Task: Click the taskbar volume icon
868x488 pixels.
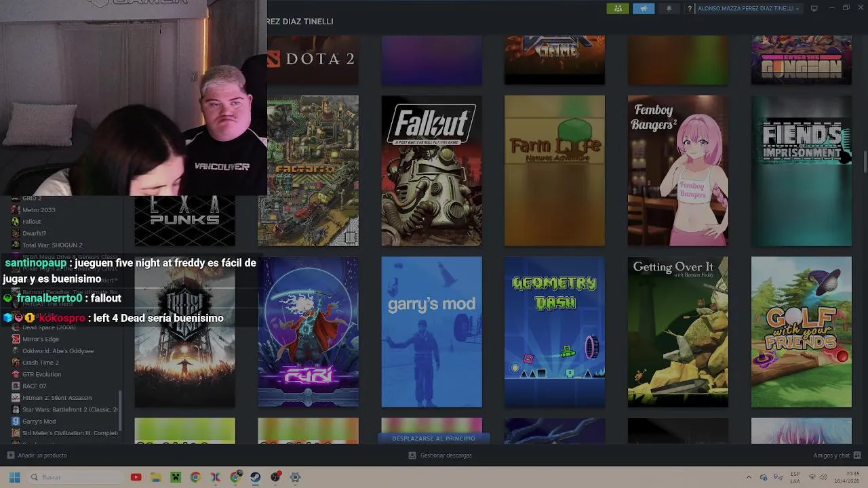Action: tap(823, 477)
